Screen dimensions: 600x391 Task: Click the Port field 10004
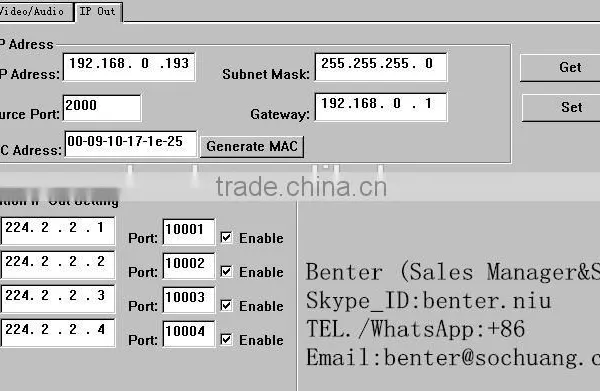[189, 334]
